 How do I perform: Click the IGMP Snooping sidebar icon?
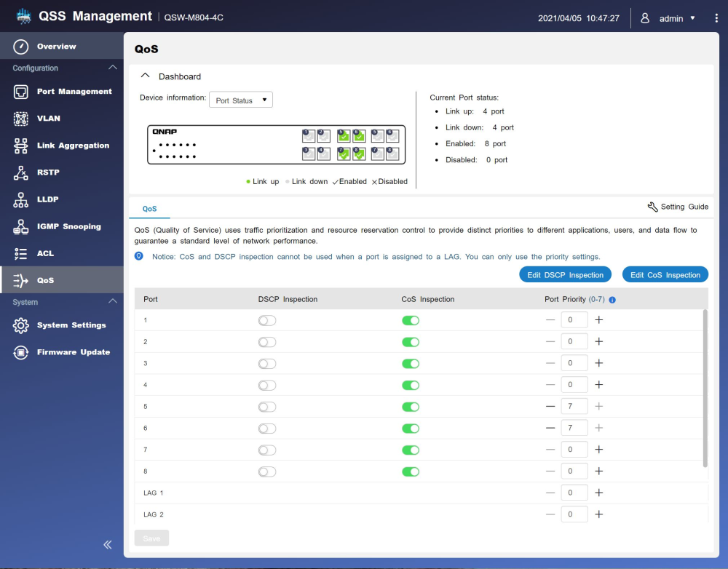coord(21,226)
